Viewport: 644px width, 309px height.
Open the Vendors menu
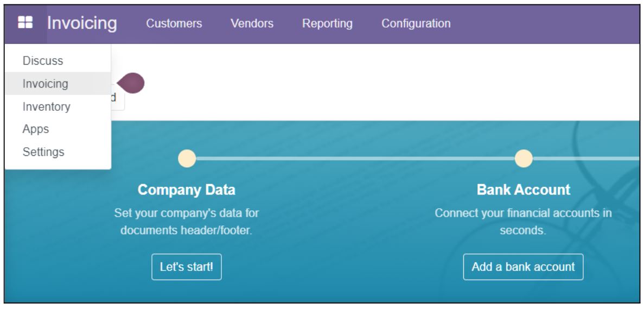click(x=252, y=23)
